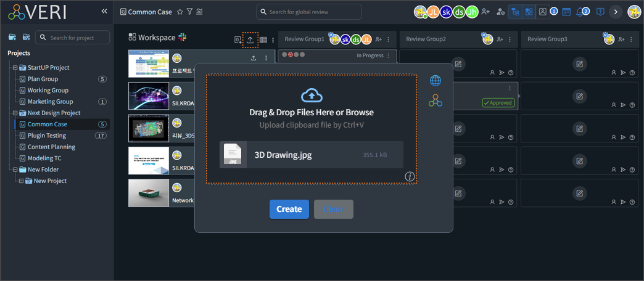This screenshot has height=281, width=644.
Task: Click the upload file icon in Workspace header
Action: coord(250,39)
